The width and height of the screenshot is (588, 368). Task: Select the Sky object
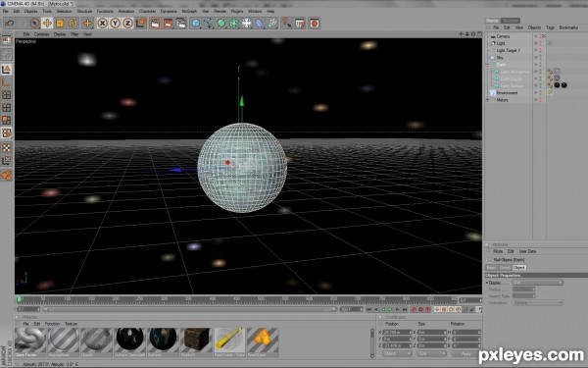point(500,58)
